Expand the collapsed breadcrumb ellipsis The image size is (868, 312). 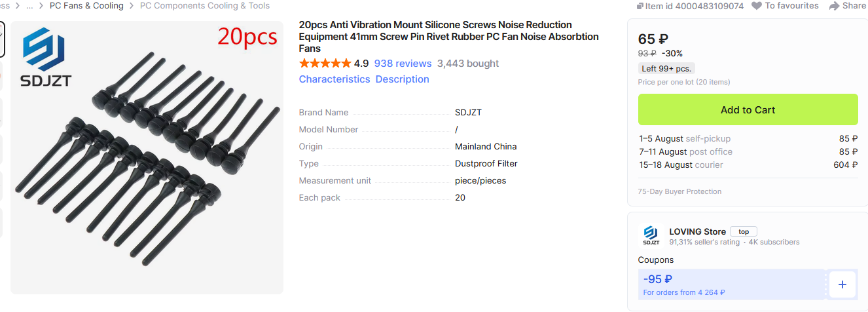coord(29,6)
